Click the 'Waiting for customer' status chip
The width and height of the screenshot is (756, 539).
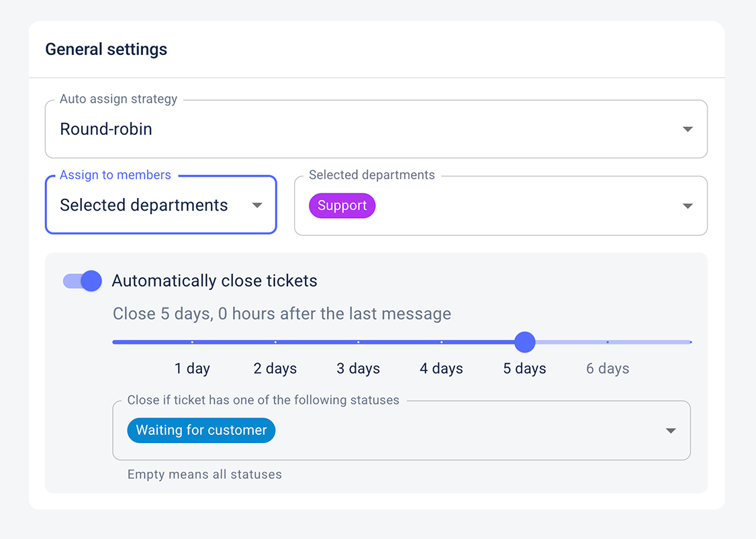tap(201, 430)
